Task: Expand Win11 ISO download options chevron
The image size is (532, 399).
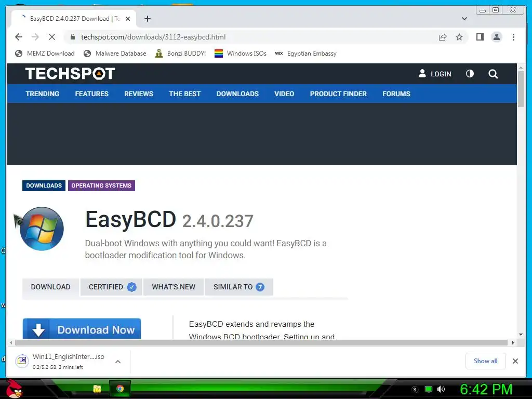Action: [x=118, y=362]
